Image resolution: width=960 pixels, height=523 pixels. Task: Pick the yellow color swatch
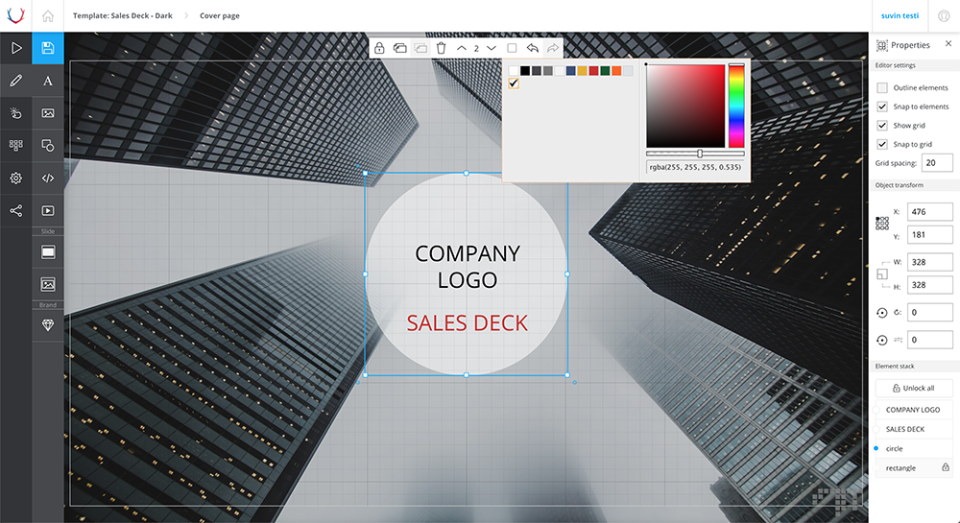click(x=582, y=71)
